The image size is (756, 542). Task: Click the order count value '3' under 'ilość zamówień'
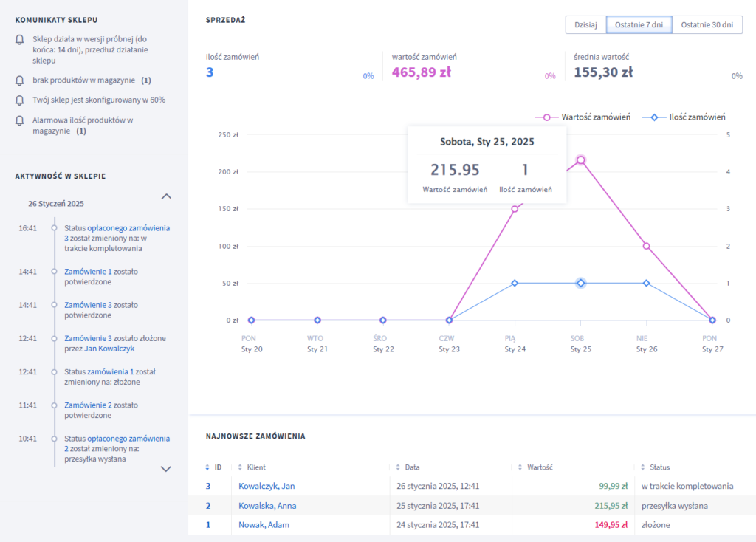[x=210, y=72]
